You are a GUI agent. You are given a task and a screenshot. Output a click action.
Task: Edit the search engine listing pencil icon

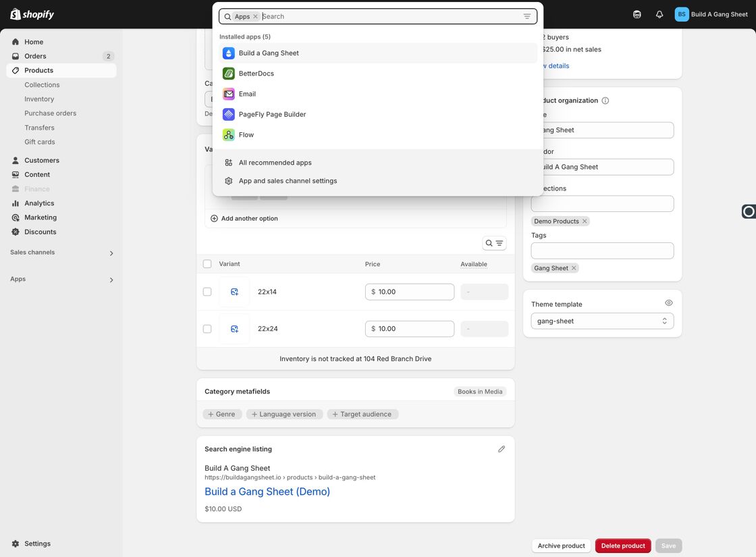pyautogui.click(x=502, y=449)
